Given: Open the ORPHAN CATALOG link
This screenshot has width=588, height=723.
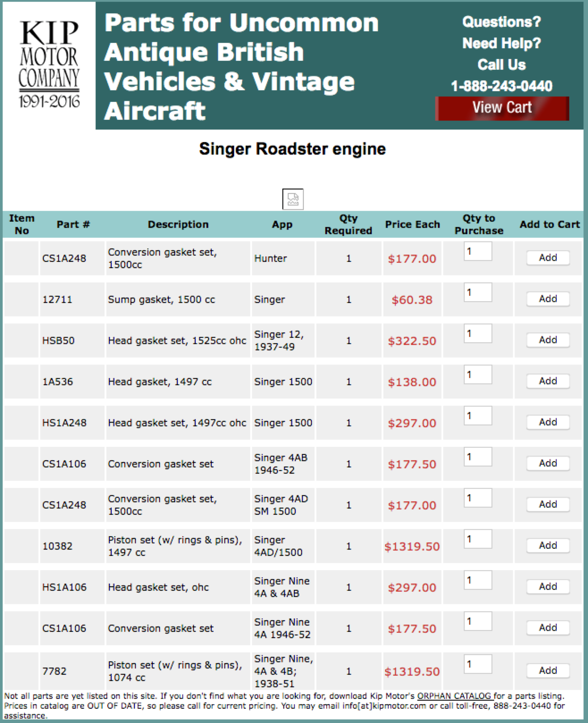Looking at the screenshot, I should coord(454,696).
